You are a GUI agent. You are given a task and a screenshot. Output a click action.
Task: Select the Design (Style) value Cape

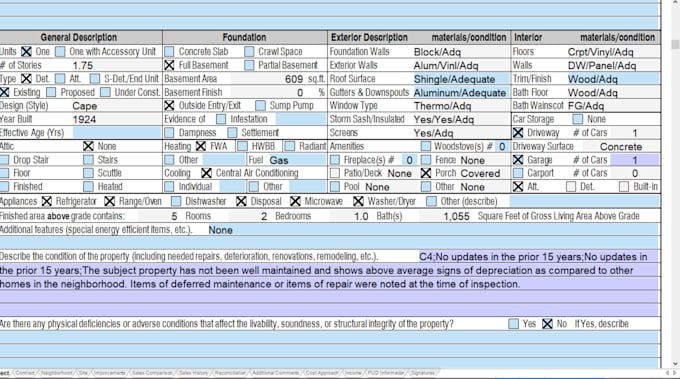click(85, 106)
